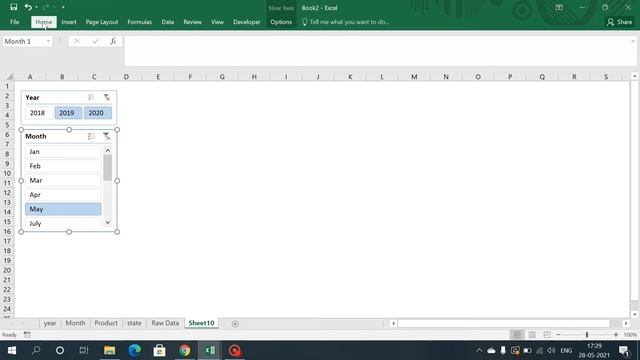
Task: Expand the Name Box dropdown arrow
Action: point(48,42)
